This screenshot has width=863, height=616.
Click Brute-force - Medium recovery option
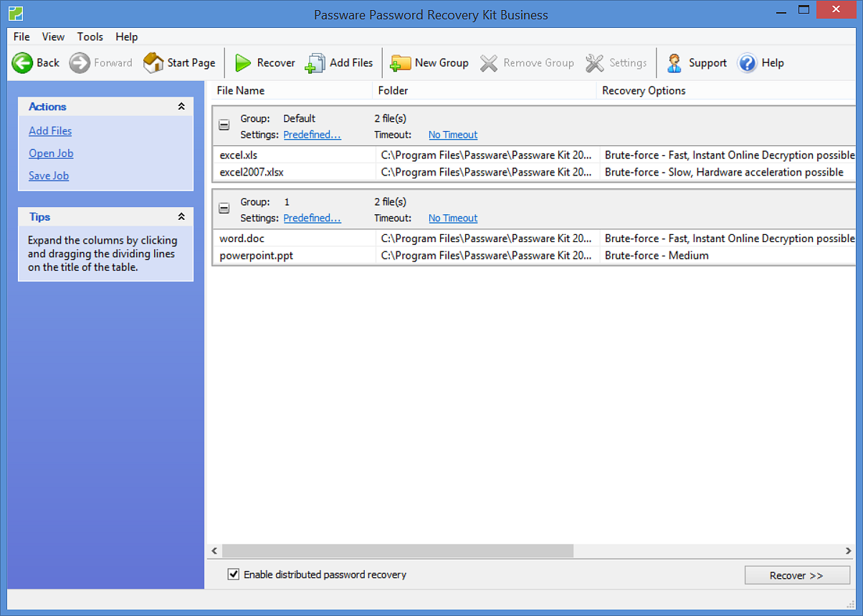click(x=657, y=255)
